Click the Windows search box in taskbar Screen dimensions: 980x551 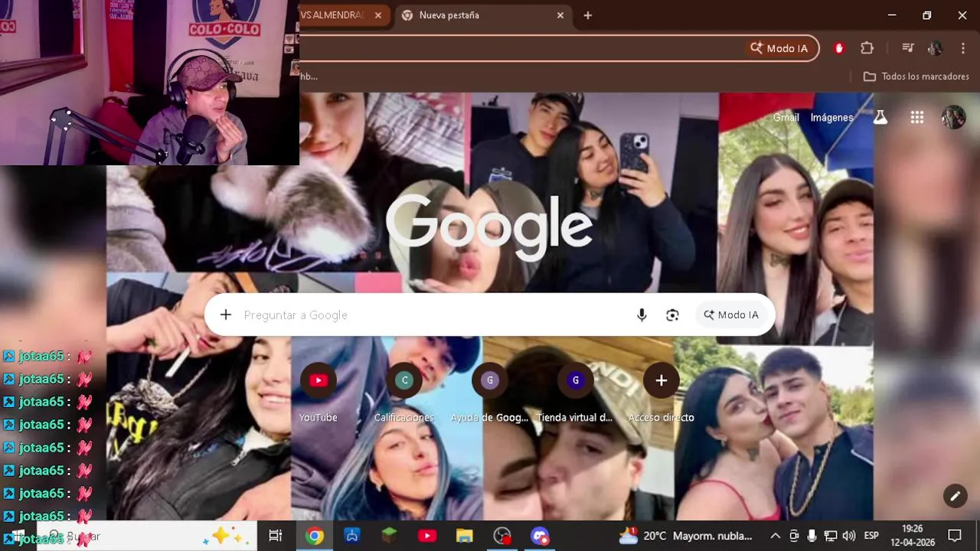coord(145,536)
